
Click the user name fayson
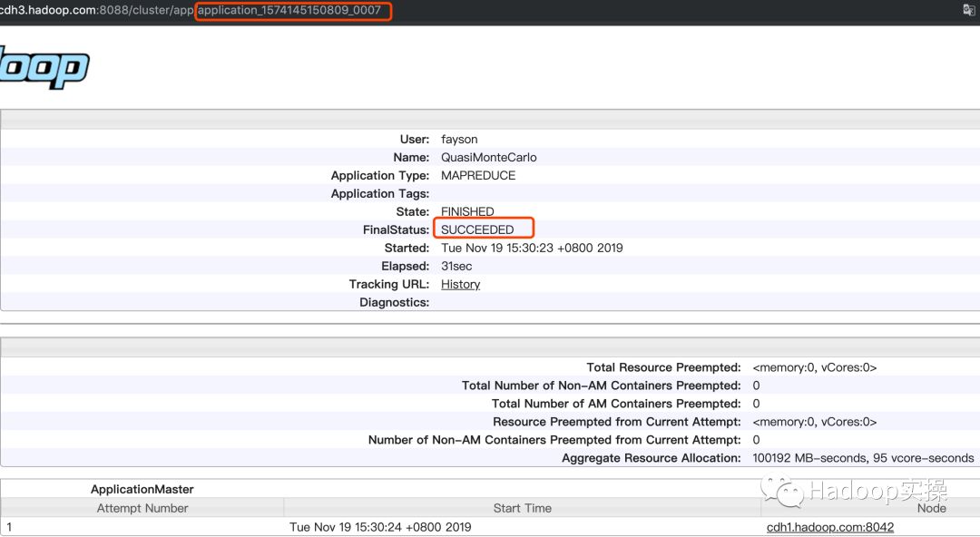point(459,139)
